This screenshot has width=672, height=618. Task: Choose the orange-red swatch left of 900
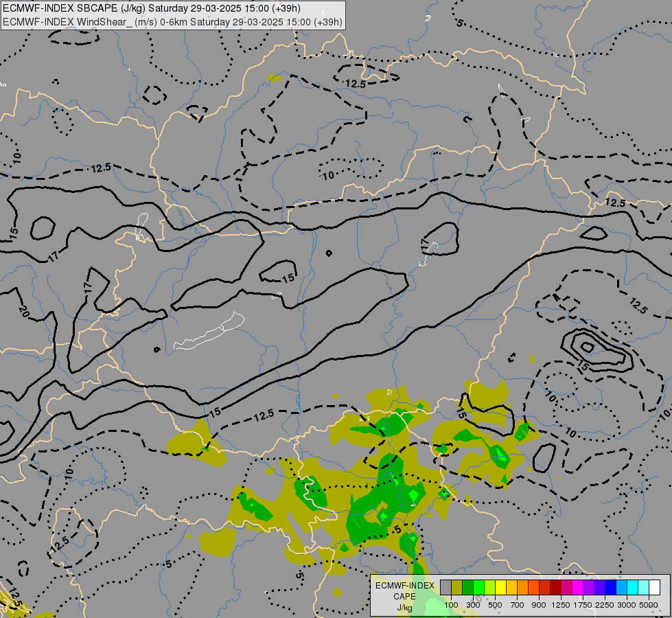coord(533,587)
